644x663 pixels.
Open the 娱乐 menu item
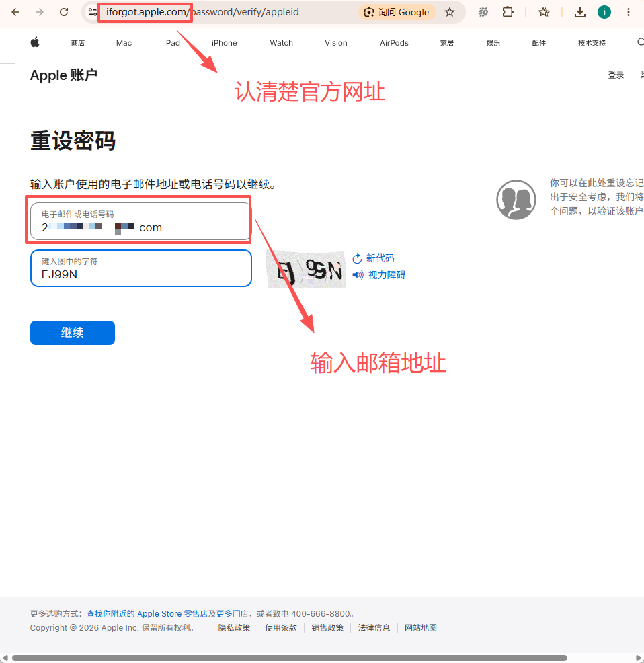[x=493, y=43]
